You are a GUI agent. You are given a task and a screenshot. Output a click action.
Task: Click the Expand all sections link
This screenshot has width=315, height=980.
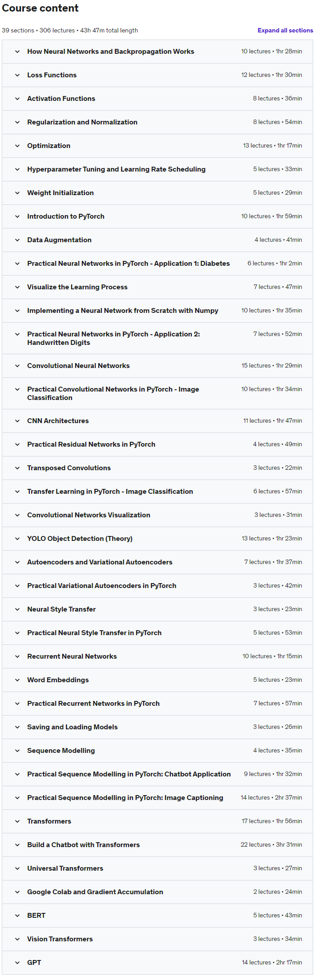click(285, 31)
